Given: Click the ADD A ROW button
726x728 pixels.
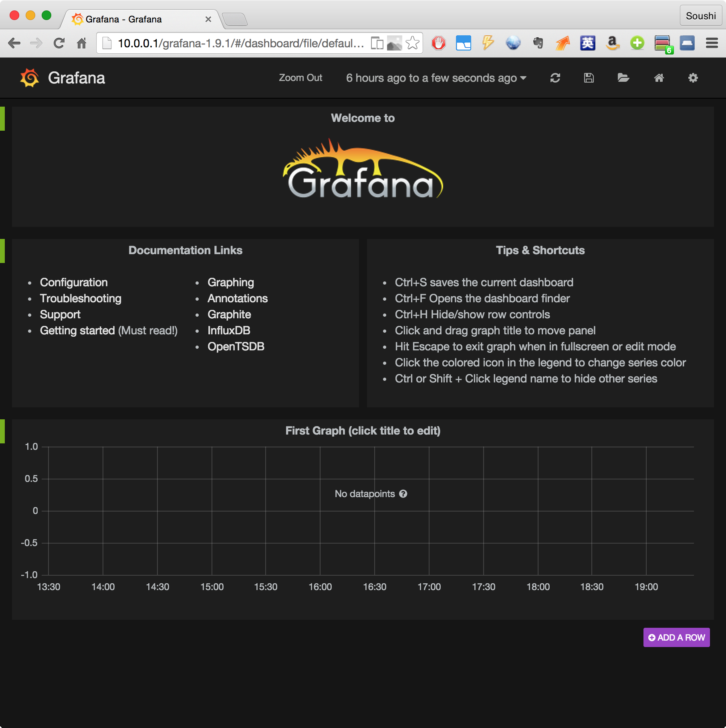Looking at the screenshot, I should click(676, 637).
